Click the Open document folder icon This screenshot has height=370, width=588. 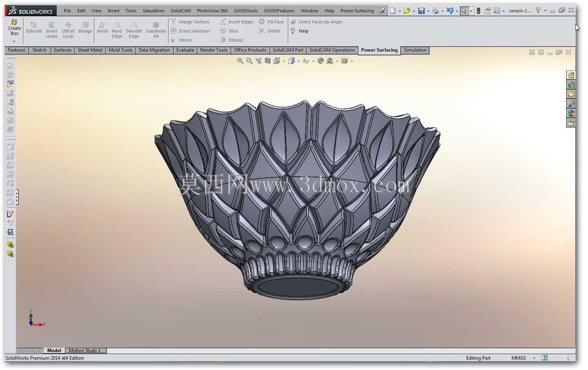407,11
